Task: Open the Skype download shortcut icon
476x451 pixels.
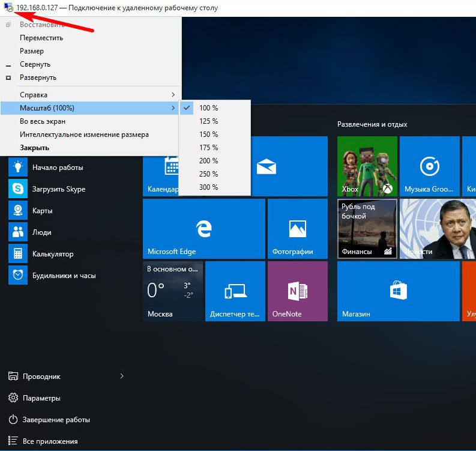Action: click(x=18, y=189)
